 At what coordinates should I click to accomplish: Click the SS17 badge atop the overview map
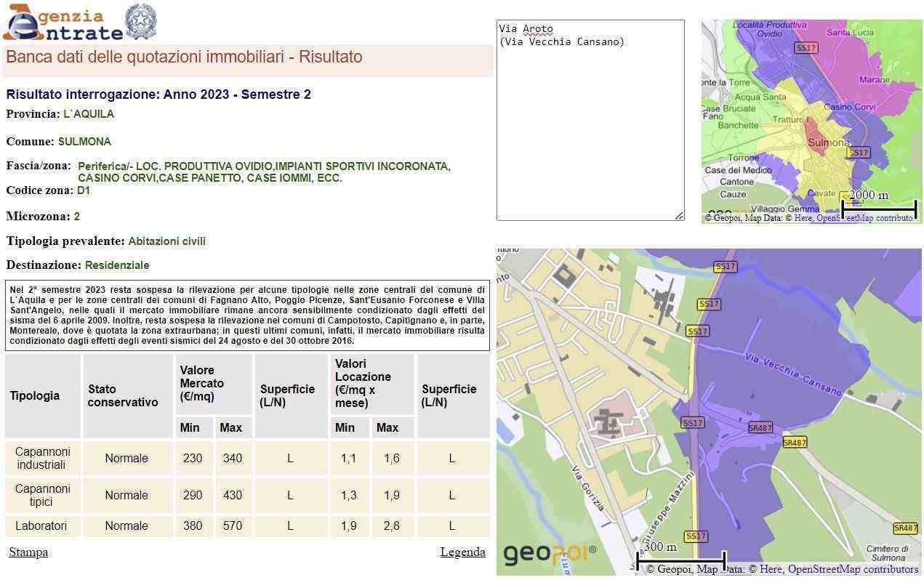806,48
